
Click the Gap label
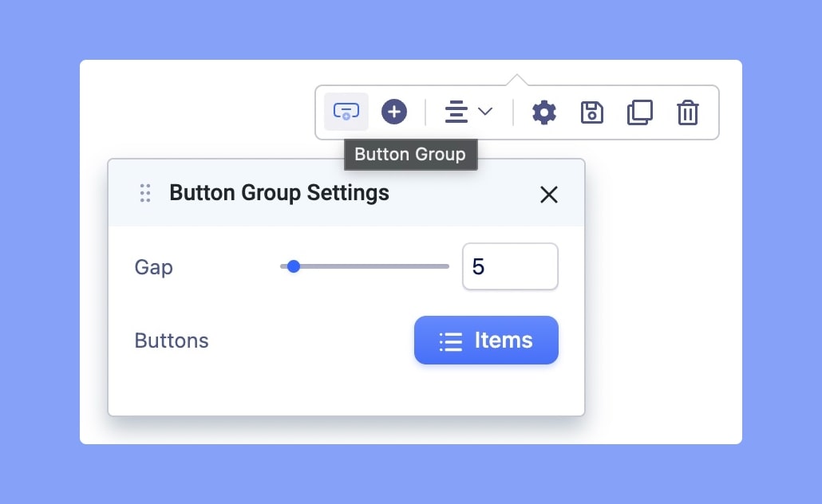[x=153, y=267]
